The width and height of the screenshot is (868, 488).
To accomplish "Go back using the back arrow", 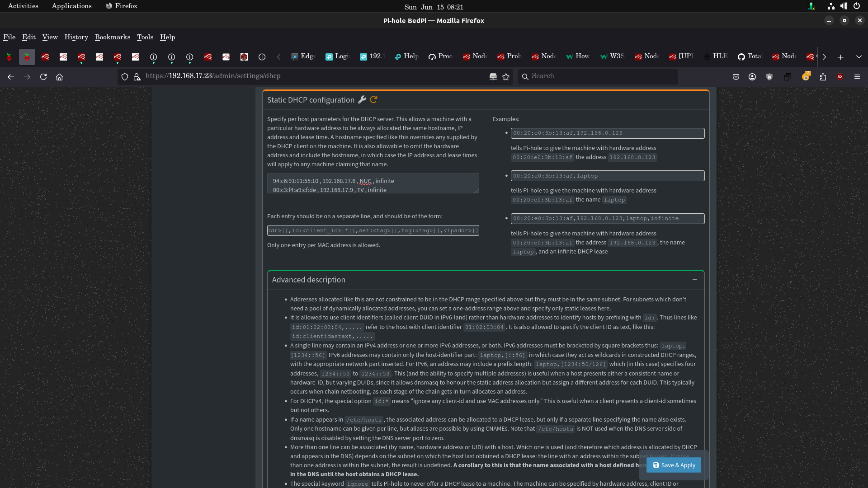I will [11, 77].
